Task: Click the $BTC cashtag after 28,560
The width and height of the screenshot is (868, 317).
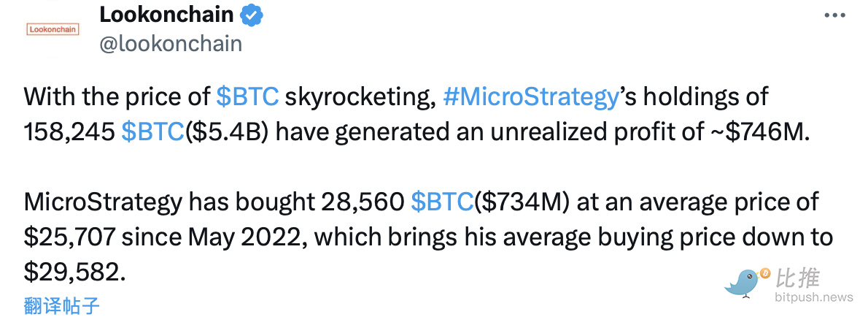Action: (x=442, y=202)
